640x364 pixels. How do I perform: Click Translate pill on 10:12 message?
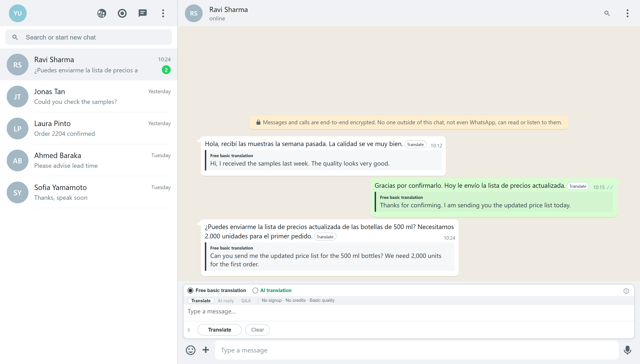[x=415, y=144]
